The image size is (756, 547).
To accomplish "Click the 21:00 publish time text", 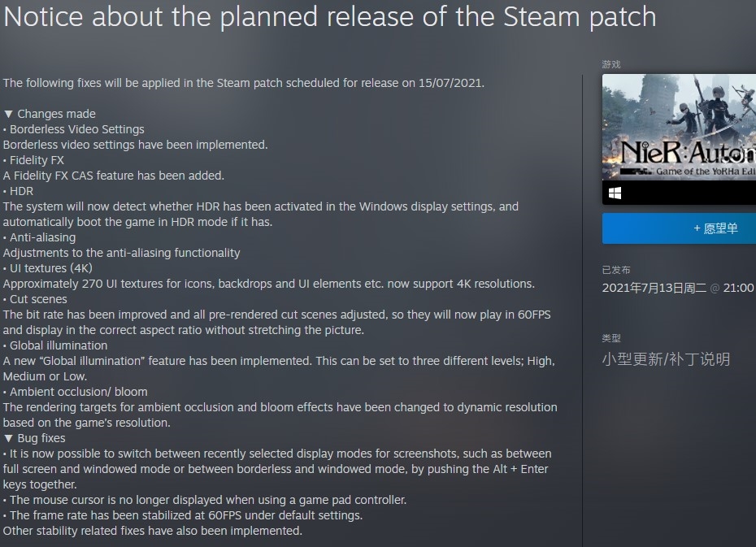I will pos(738,288).
